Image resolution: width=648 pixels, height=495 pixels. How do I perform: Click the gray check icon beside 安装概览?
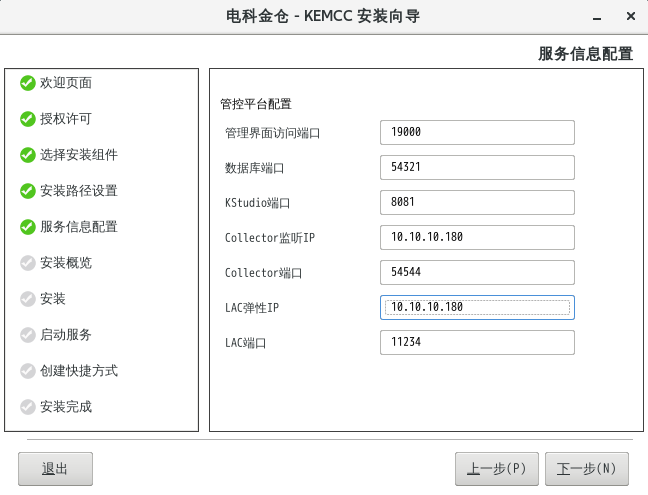point(28,263)
